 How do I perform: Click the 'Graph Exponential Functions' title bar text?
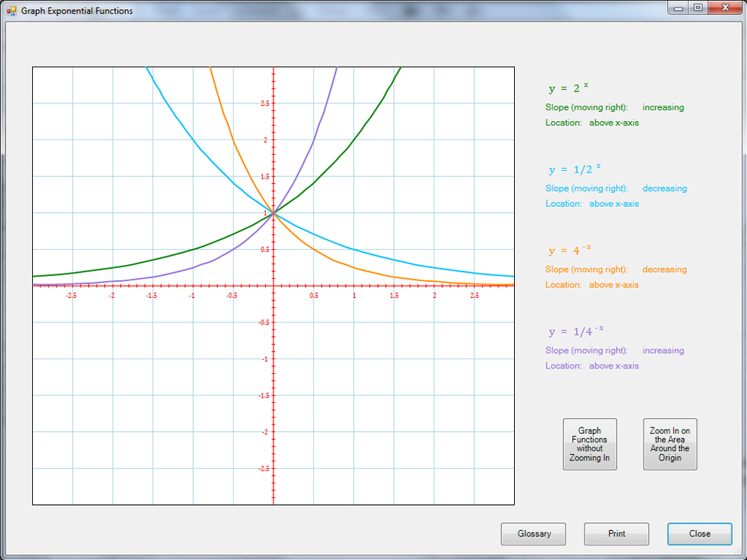pos(77,11)
